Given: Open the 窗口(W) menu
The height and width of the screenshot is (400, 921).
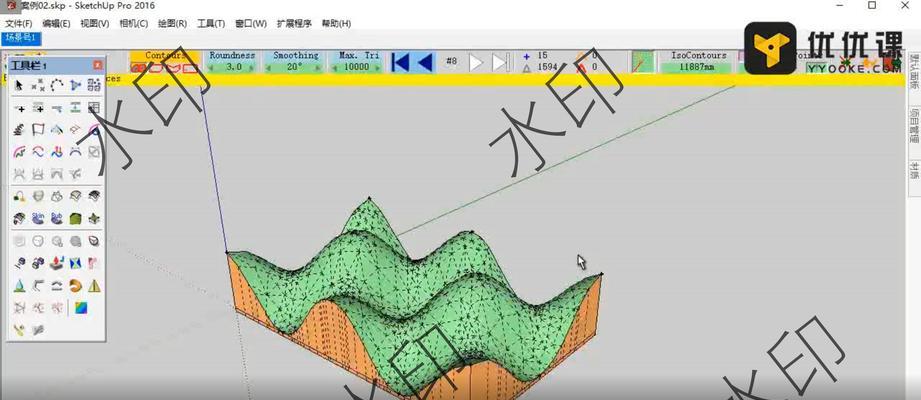Looking at the screenshot, I should 251,23.
